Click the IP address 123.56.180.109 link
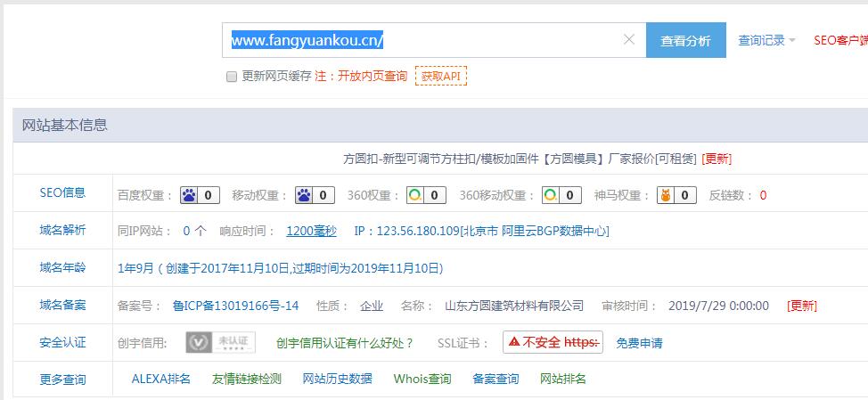The height and width of the screenshot is (400, 868). click(481, 232)
